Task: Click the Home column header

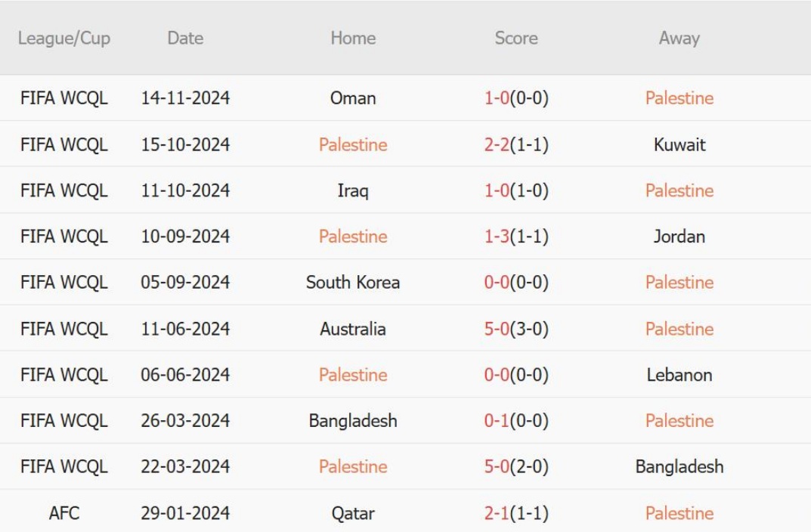Action: click(353, 38)
